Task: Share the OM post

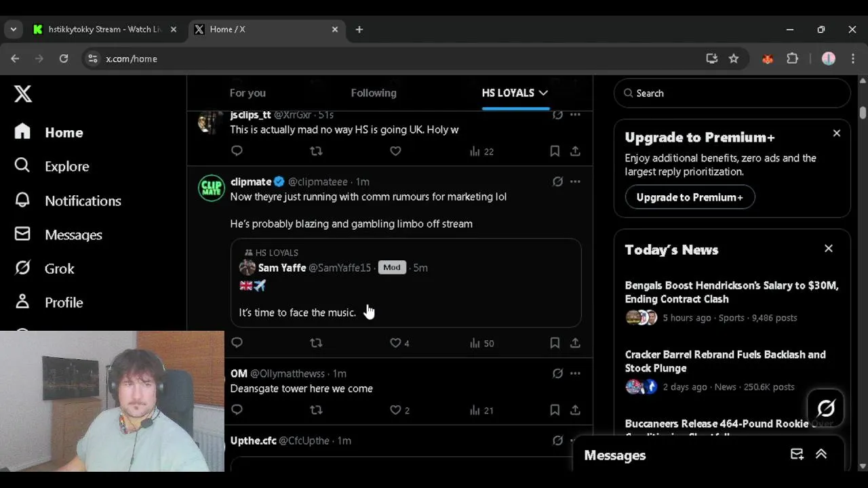Action: [x=575, y=410]
